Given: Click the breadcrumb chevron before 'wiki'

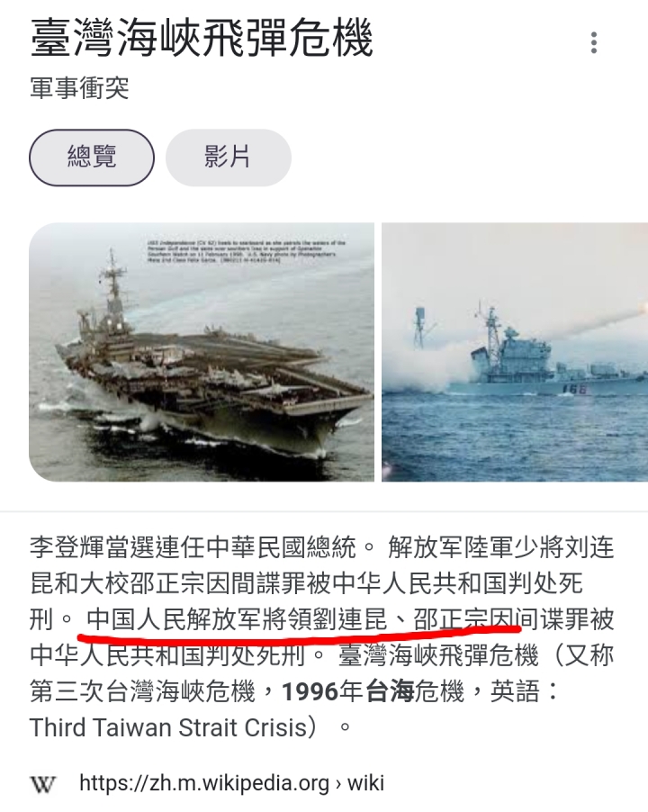Looking at the screenshot, I should [x=338, y=785].
